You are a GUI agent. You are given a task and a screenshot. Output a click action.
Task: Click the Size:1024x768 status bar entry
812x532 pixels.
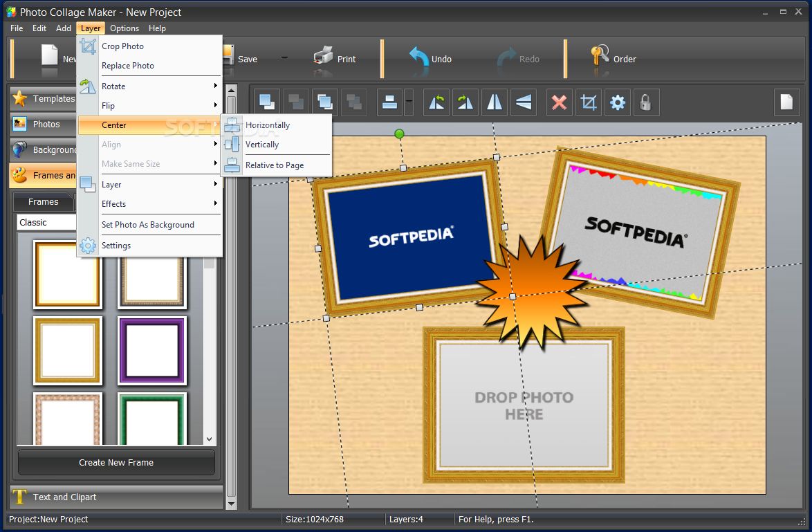click(x=314, y=519)
